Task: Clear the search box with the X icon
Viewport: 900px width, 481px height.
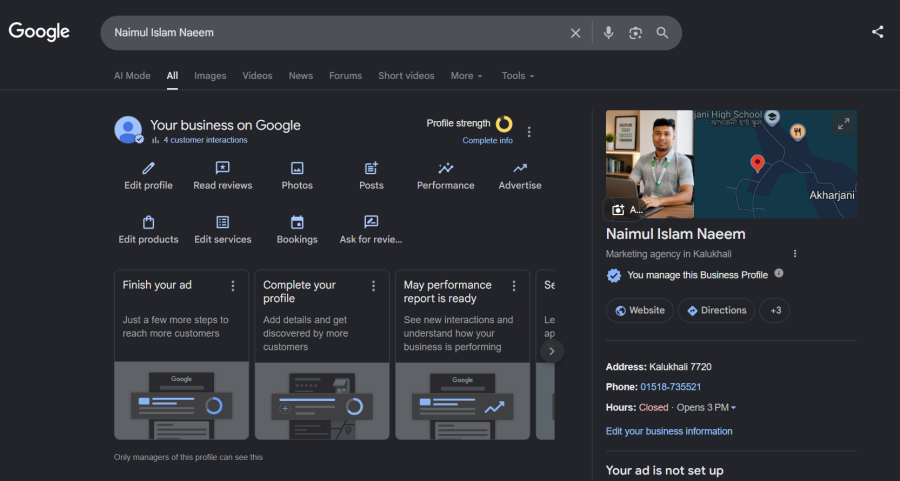Action: [575, 33]
